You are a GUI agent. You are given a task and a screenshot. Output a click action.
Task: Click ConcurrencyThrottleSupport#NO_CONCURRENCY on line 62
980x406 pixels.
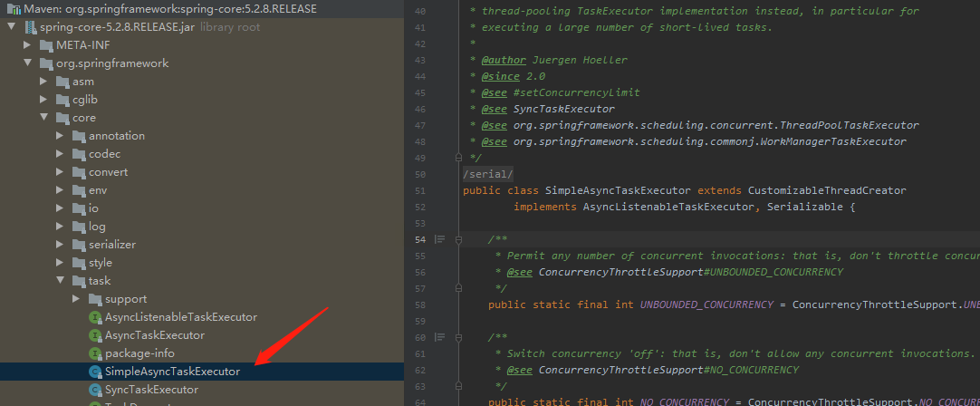tap(668, 370)
